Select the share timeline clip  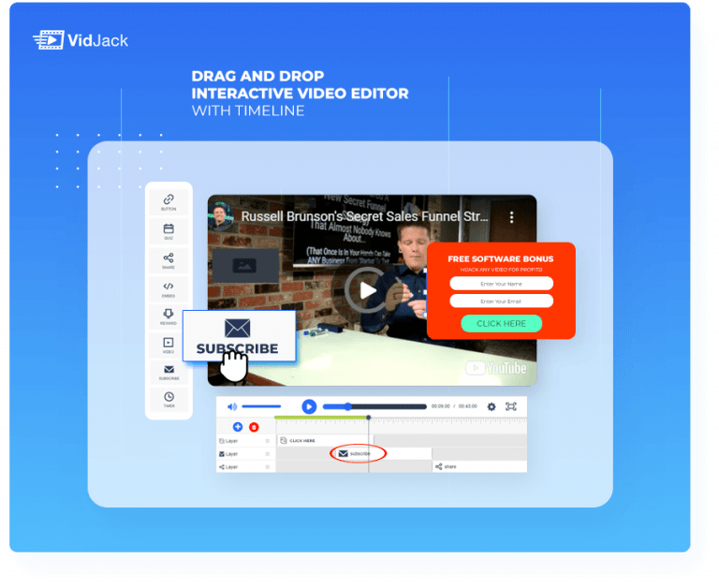[x=479, y=466]
